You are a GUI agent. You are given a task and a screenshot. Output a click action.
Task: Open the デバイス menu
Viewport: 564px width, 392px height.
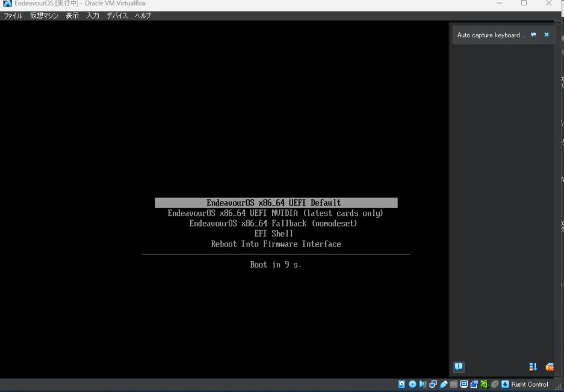[117, 16]
